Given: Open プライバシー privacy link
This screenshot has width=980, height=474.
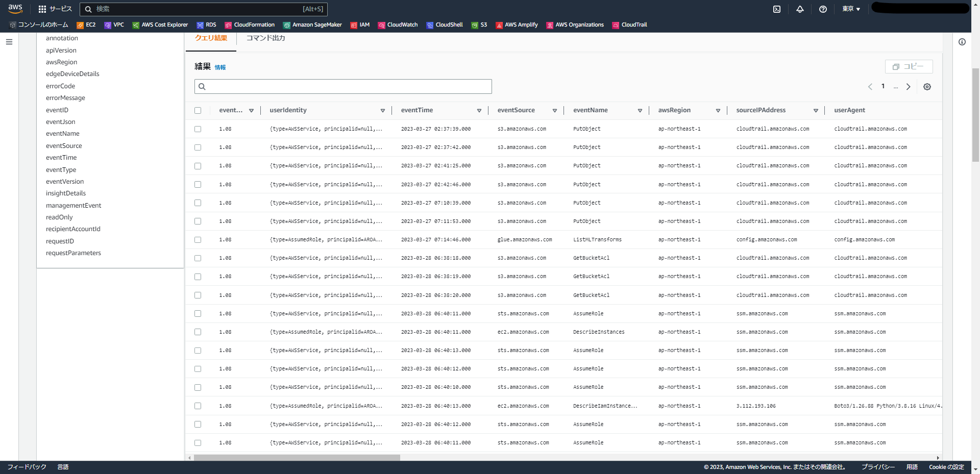Looking at the screenshot, I should (x=878, y=467).
